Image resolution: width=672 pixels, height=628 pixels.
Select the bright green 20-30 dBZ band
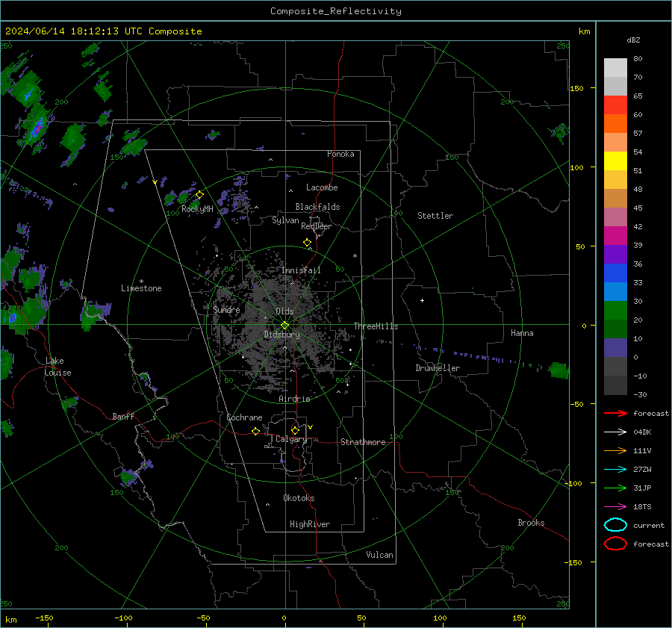click(x=615, y=311)
